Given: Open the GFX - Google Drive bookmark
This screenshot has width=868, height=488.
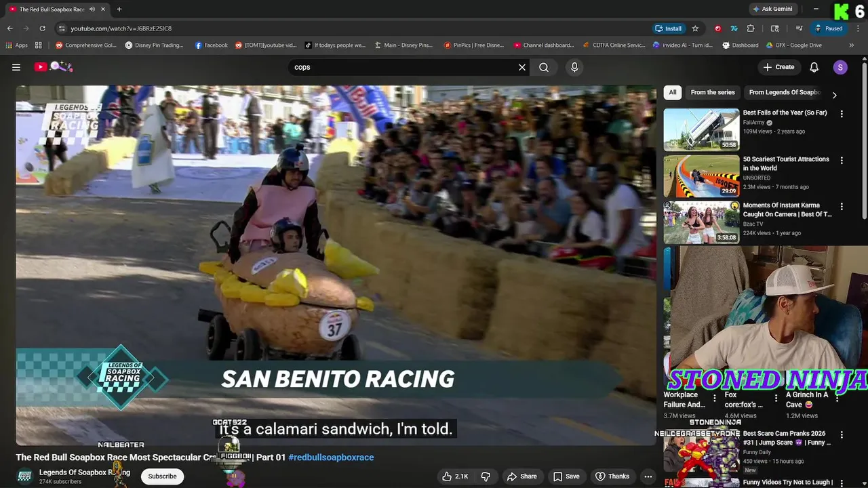Looking at the screenshot, I should pyautogui.click(x=794, y=45).
